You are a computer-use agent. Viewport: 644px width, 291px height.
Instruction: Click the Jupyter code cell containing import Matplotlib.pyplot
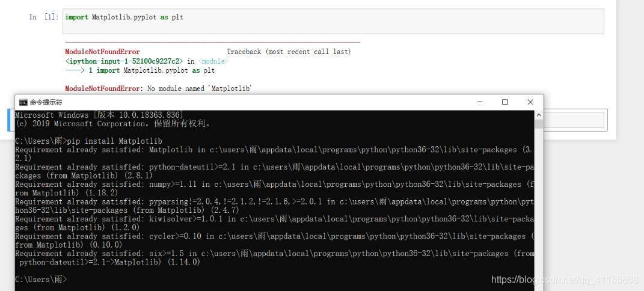click(x=333, y=21)
